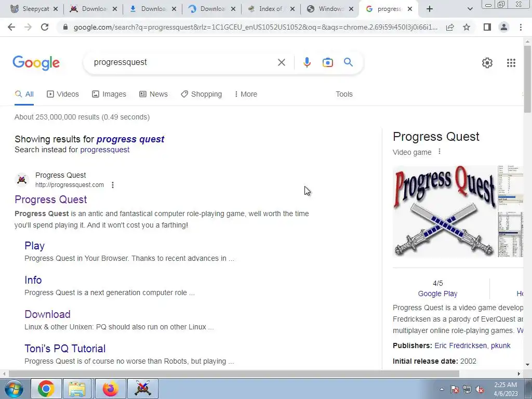Click the vertical scrollbar thumb
This screenshot has height=399, width=532.
click(x=527, y=79)
